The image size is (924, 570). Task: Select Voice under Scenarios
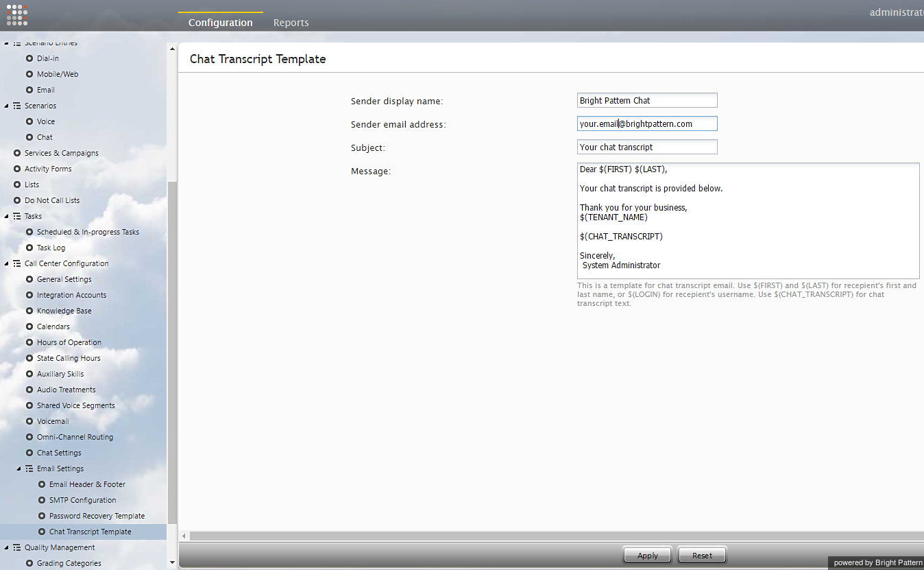(x=46, y=121)
